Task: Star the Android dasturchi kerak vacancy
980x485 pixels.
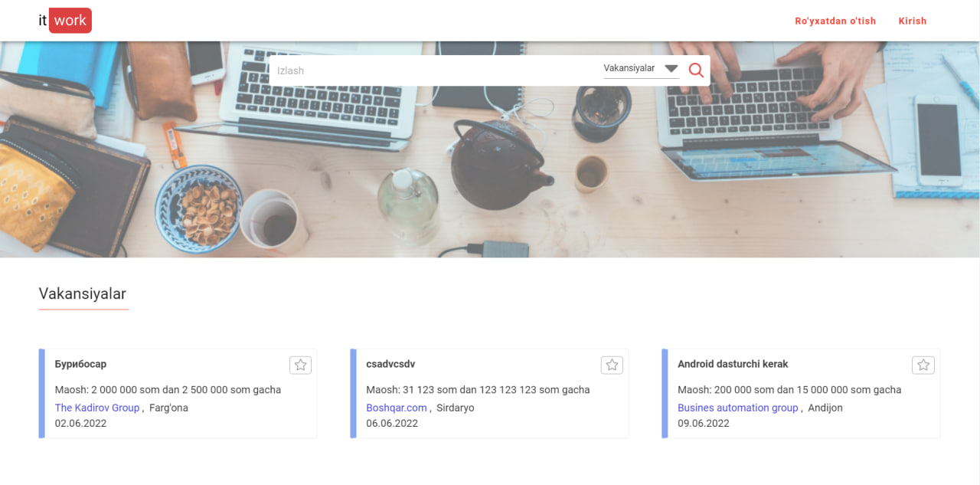Action: point(923,365)
